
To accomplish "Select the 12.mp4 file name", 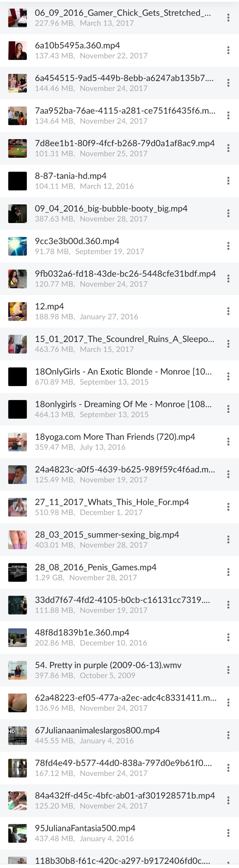I will click(49, 306).
